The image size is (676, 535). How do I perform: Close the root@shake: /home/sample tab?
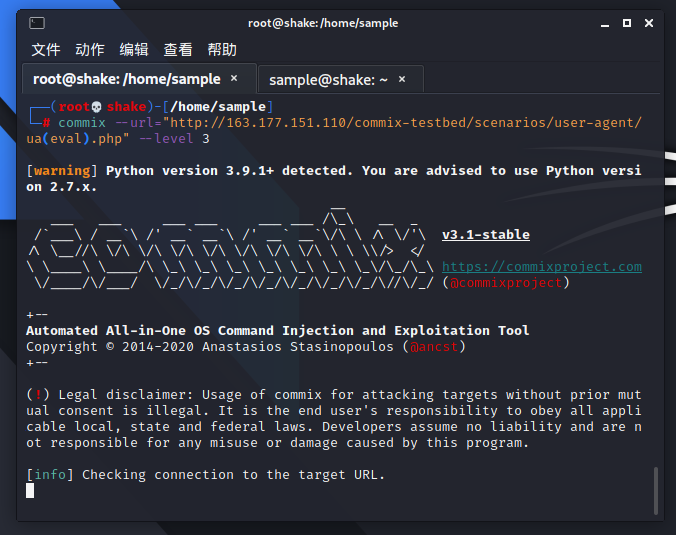(x=234, y=78)
